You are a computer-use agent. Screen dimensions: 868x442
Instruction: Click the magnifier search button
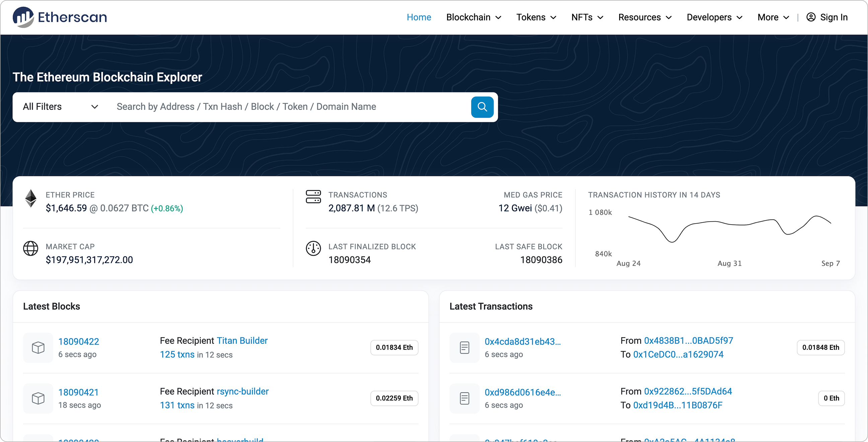pyautogui.click(x=482, y=107)
